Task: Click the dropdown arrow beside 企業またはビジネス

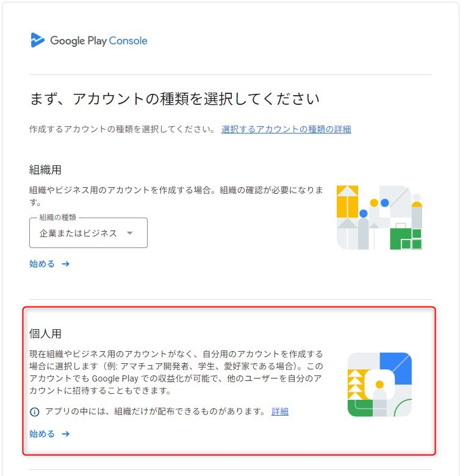Action: tap(129, 233)
